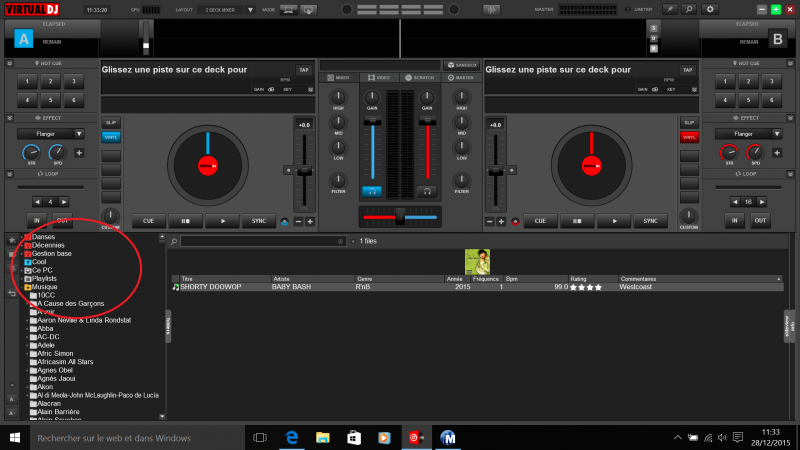Toggle the VINYL mode on deck A
The height and width of the screenshot is (450, 800).
[109, 137]
